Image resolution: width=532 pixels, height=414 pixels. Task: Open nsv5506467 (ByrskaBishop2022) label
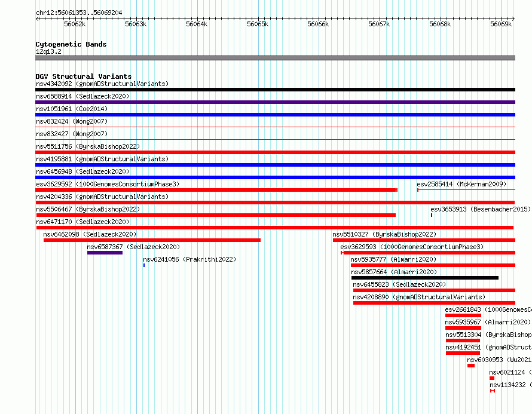point(88,209)
